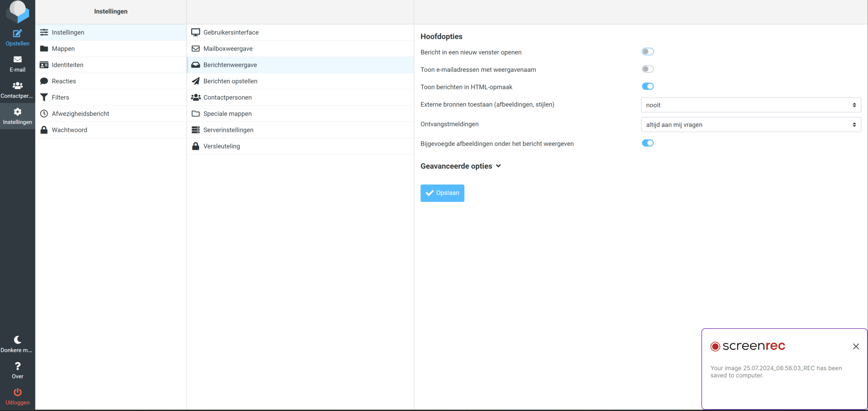The width and height of the screenshot is (868, 411).
Task: Select the Identiteiten menu item
Action: tap(111, 65)
